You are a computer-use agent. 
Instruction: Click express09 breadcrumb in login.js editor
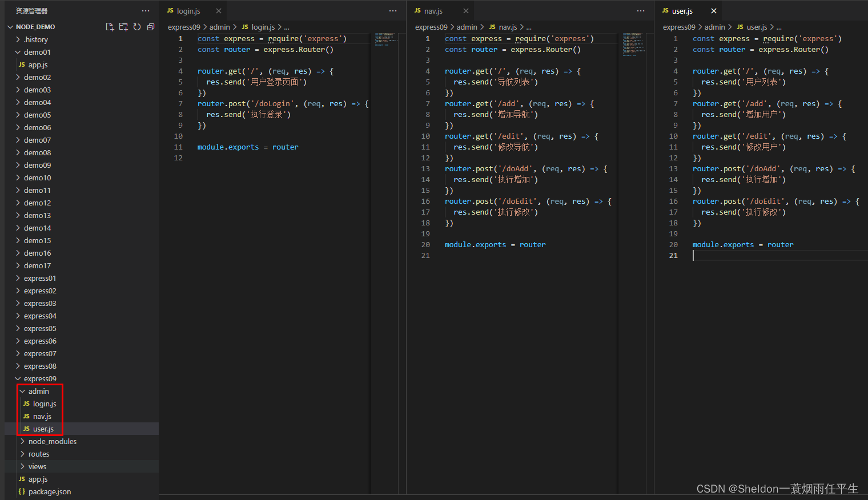184,27
